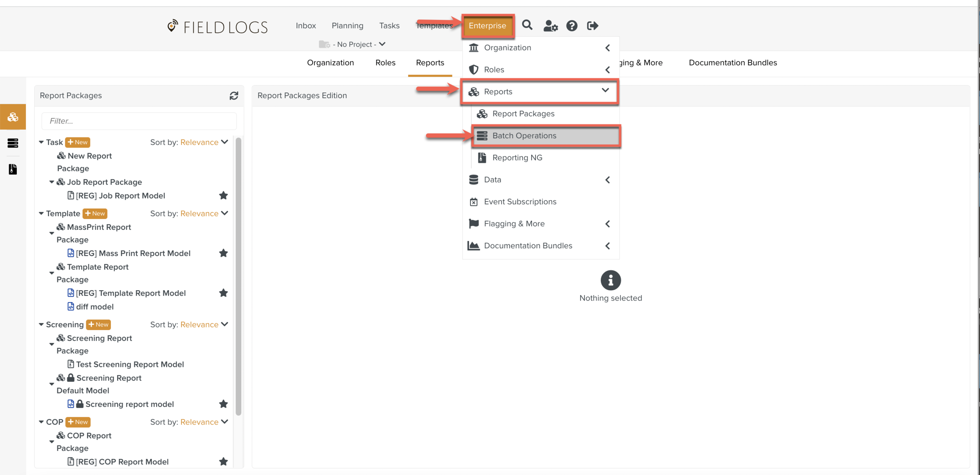980x475 pixels.
Task: Toggle favorite star for Screening report model
Action: (223, 404)
